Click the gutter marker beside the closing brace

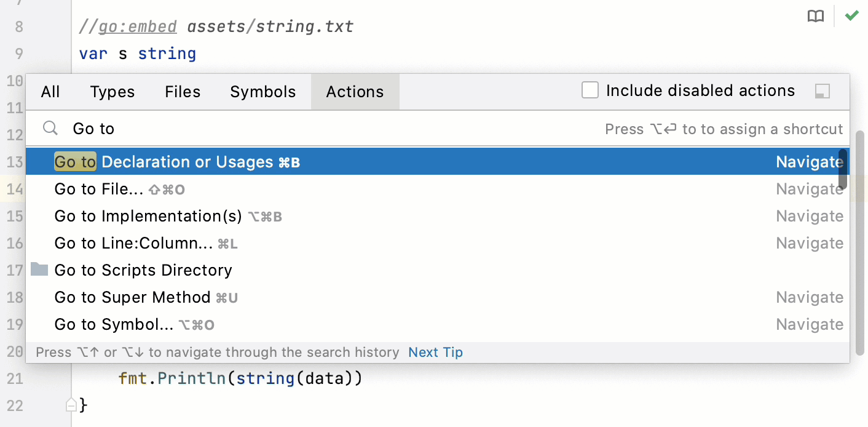(71, 403)
